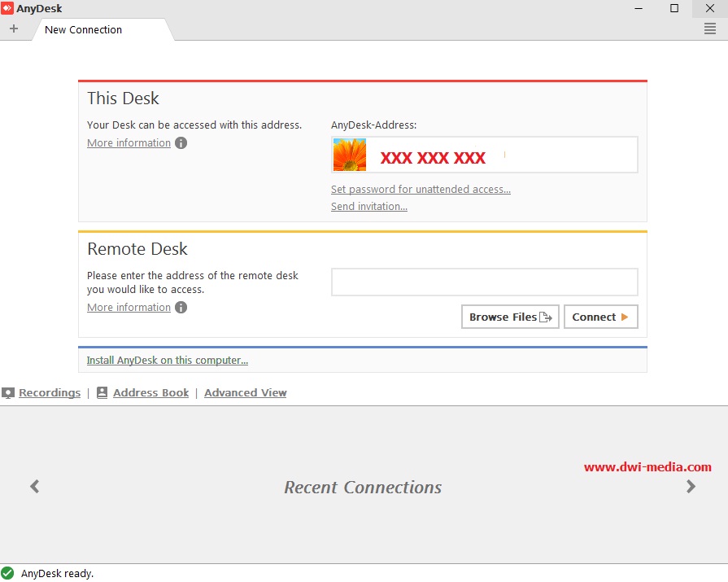Click the Recordings icon
This screenshot has height=582, width=728.
8,393
